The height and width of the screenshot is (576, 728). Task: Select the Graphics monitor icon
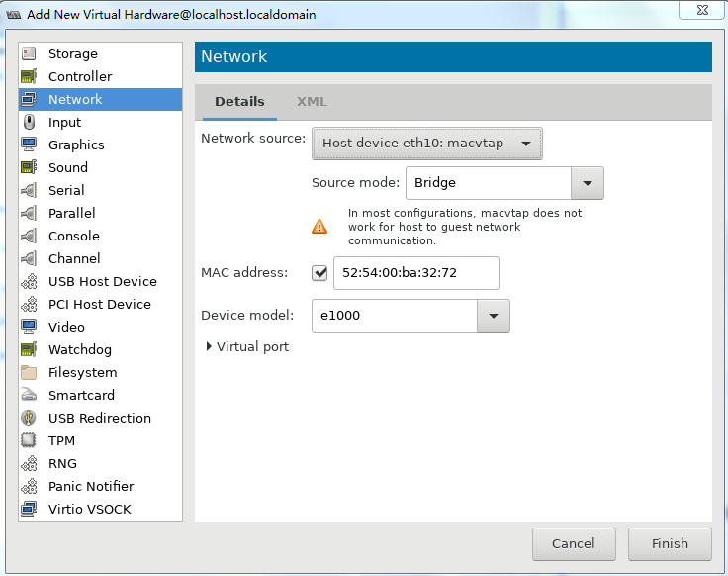(x=29, y=144)
